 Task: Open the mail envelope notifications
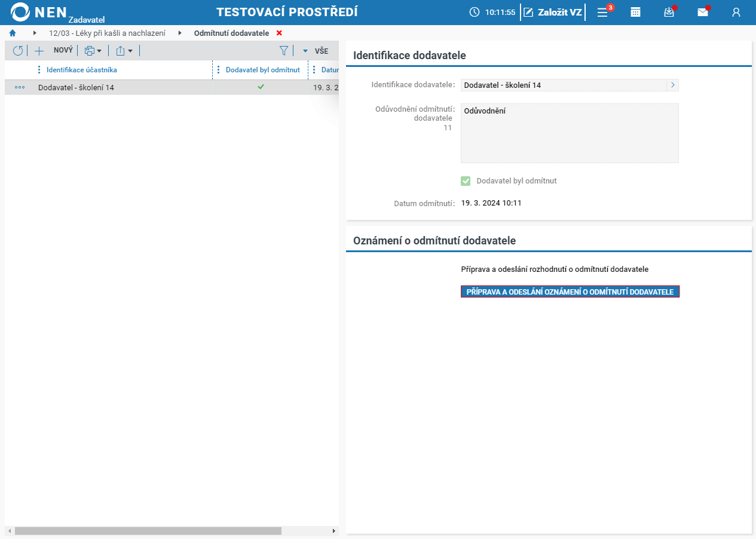click(703, 12)
